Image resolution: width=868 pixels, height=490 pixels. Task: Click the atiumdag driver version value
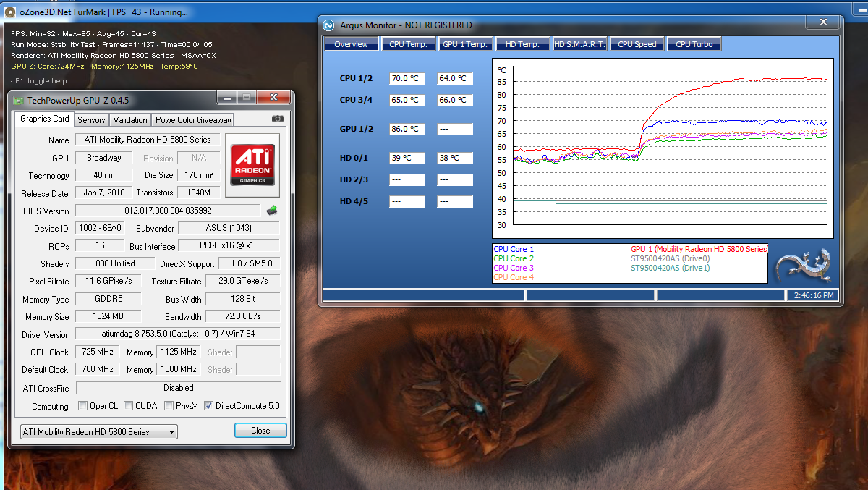click(179, 335)
